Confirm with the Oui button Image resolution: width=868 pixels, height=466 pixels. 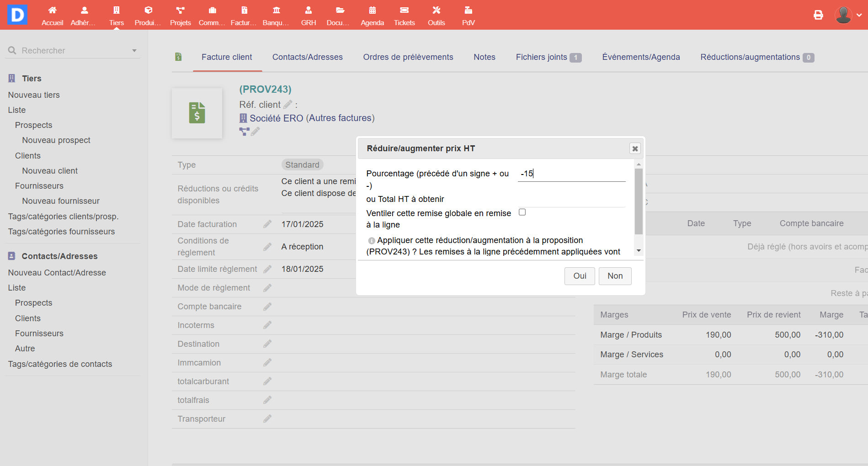click(579, 276)
